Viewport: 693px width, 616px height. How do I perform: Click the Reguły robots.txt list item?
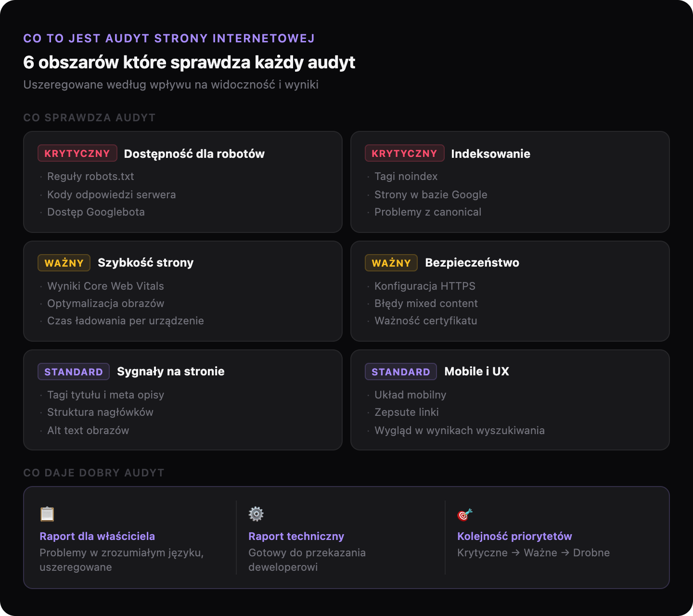[90, 177]
